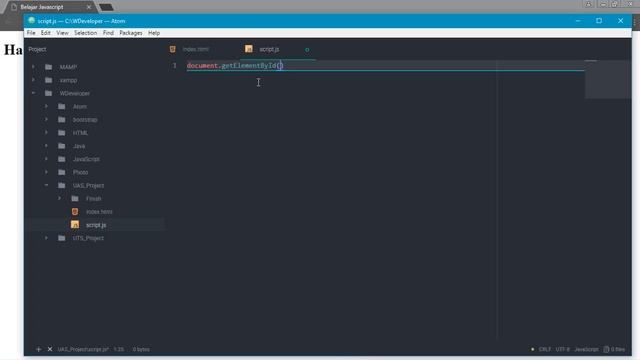This screenshot has width=640, height=360.
Task: Open script.js from the project tree
Action: pyautogui.click(x=96, y=225)
